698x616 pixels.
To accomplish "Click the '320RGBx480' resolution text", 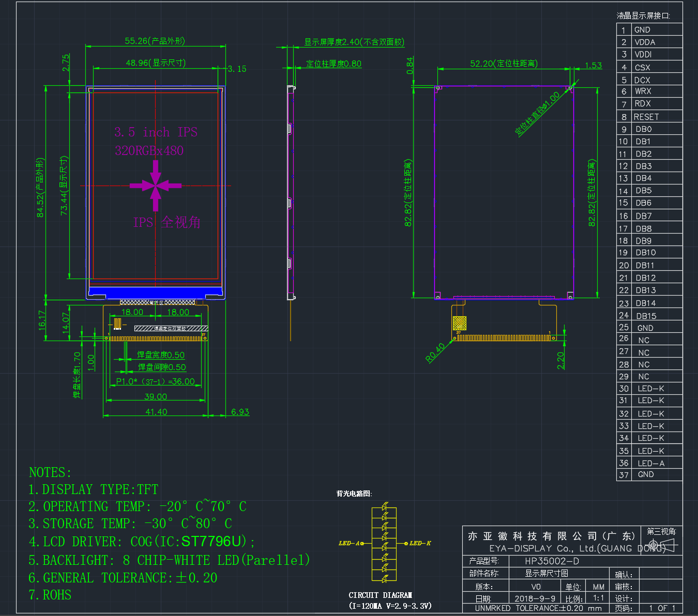I will tap(149, 150).
